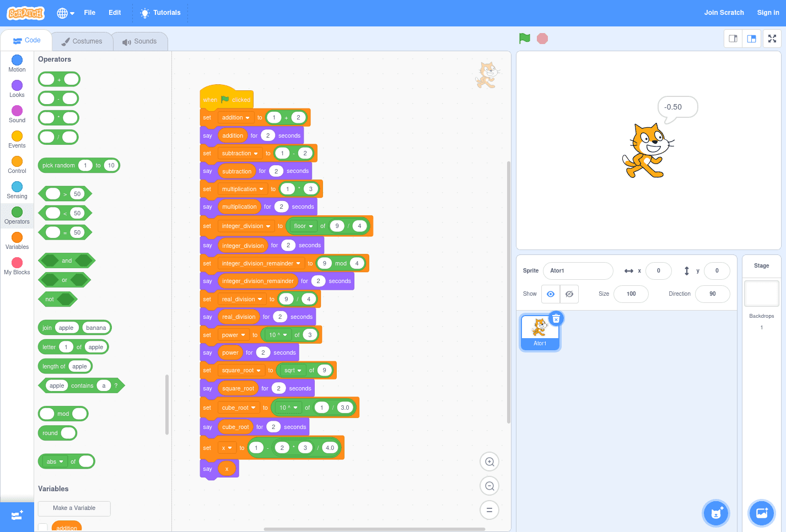
Task: Open the integer_division variable dropdown
Action: [x=246, y=226]
